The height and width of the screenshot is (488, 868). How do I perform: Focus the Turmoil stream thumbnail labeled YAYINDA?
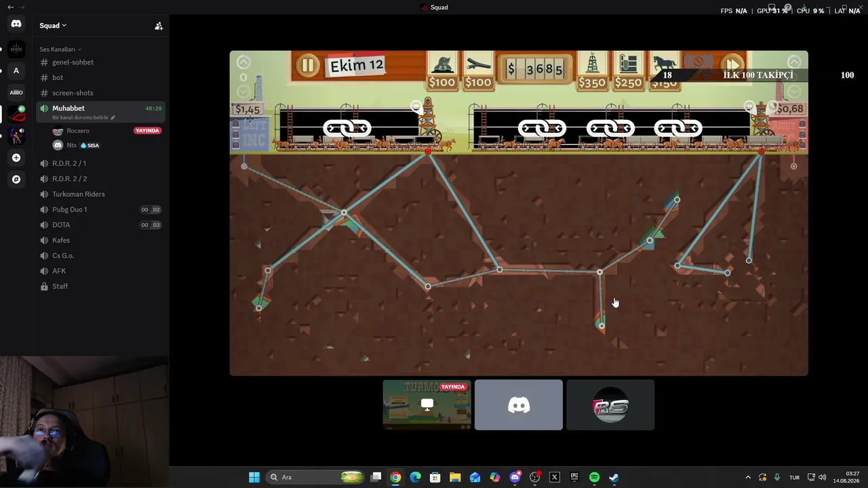click(427, 405)
